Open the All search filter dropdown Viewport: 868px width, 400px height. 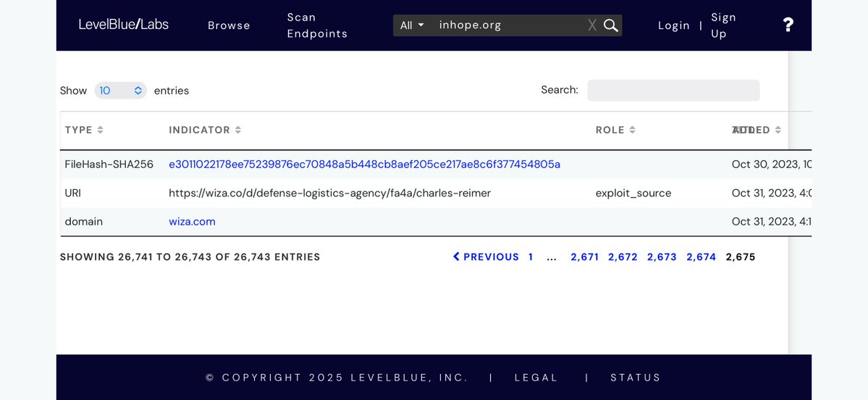coord(412,25)
